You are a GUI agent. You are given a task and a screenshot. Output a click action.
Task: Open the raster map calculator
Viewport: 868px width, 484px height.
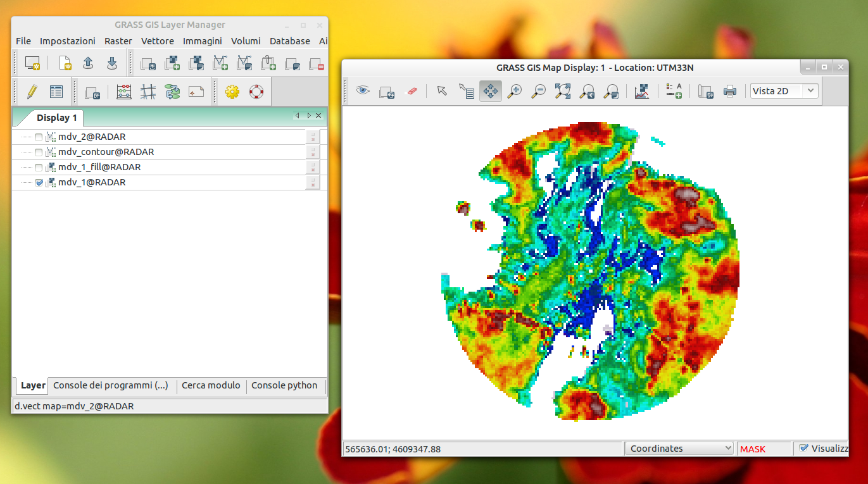coord(124,92)
